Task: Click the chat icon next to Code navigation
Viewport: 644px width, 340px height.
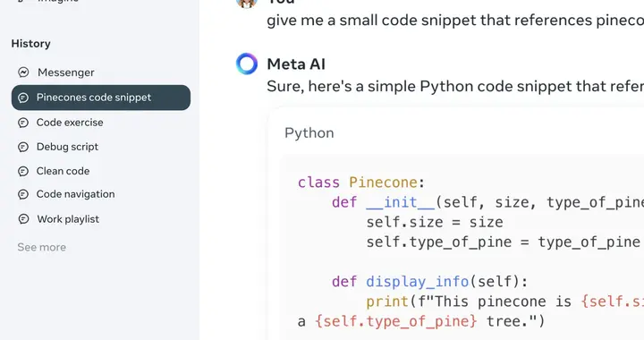Action: click(x=23, y=194)
